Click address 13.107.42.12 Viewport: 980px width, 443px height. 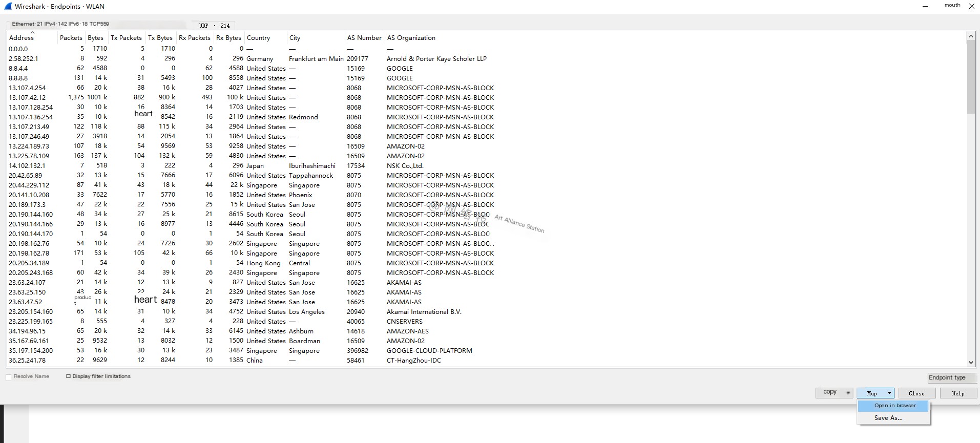(27, 97)
